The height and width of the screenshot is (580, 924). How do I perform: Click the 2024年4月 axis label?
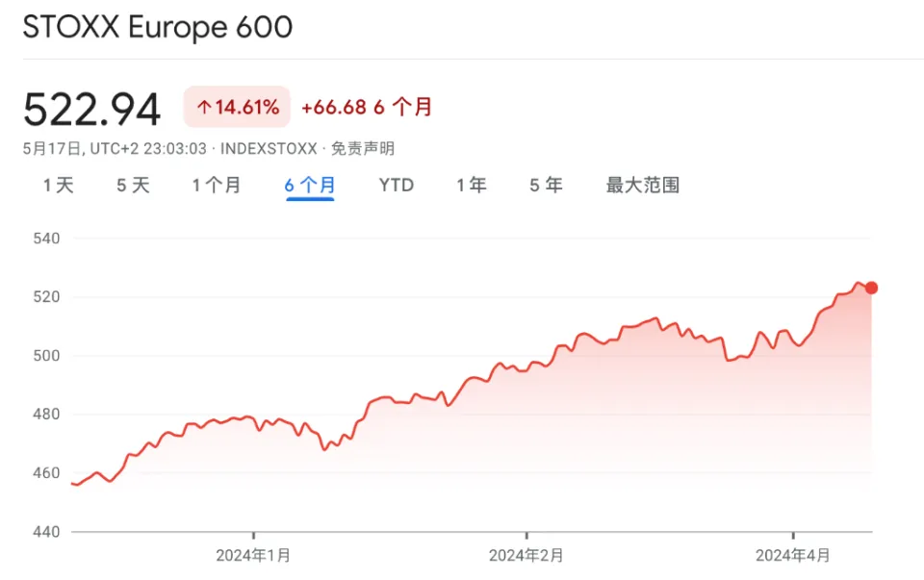click(x=792, y=555)
